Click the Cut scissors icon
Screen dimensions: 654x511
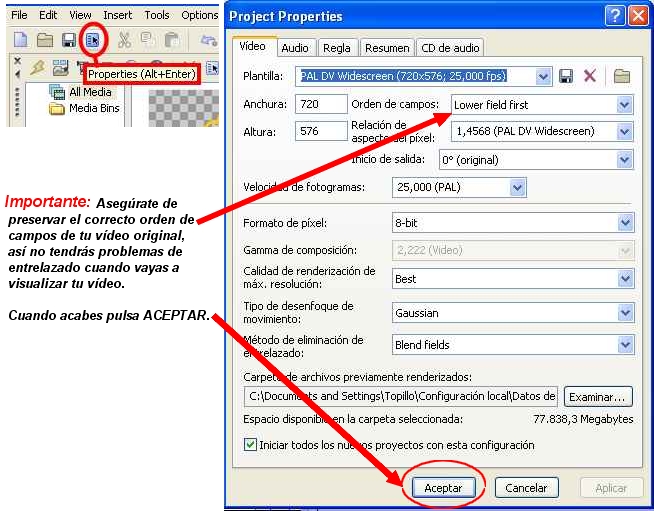pyautogui.click(x=125, y=40)
